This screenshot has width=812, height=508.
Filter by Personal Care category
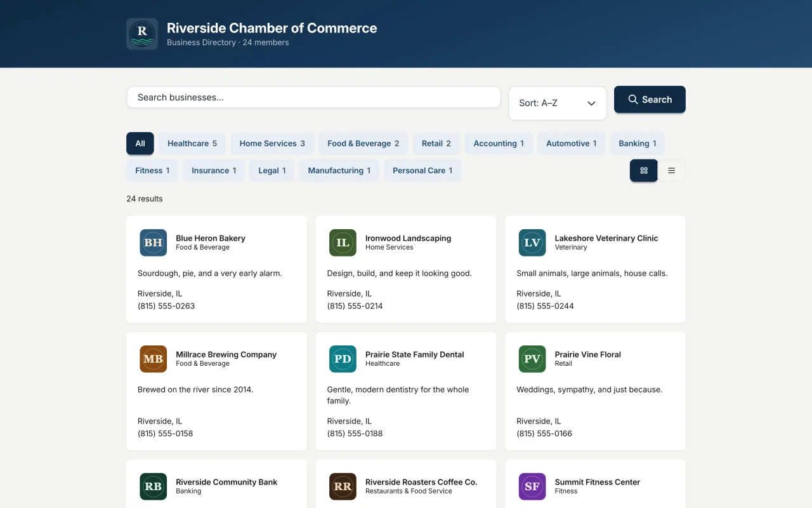tap(422, 171)
